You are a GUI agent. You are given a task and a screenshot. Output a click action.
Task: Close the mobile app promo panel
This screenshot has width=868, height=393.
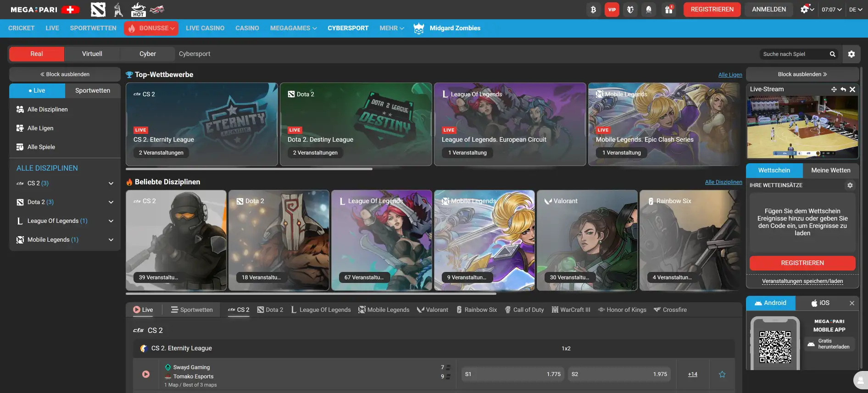(x=851, y=303)
